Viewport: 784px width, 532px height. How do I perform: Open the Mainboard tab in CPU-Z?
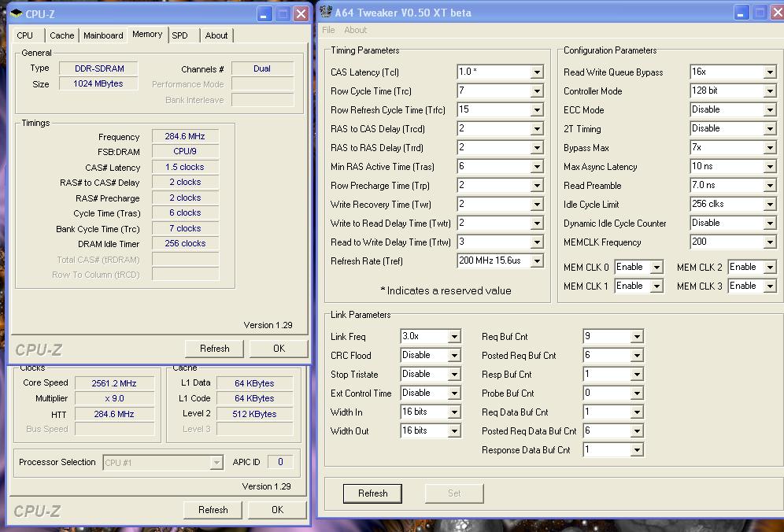[x=103, y=35]
